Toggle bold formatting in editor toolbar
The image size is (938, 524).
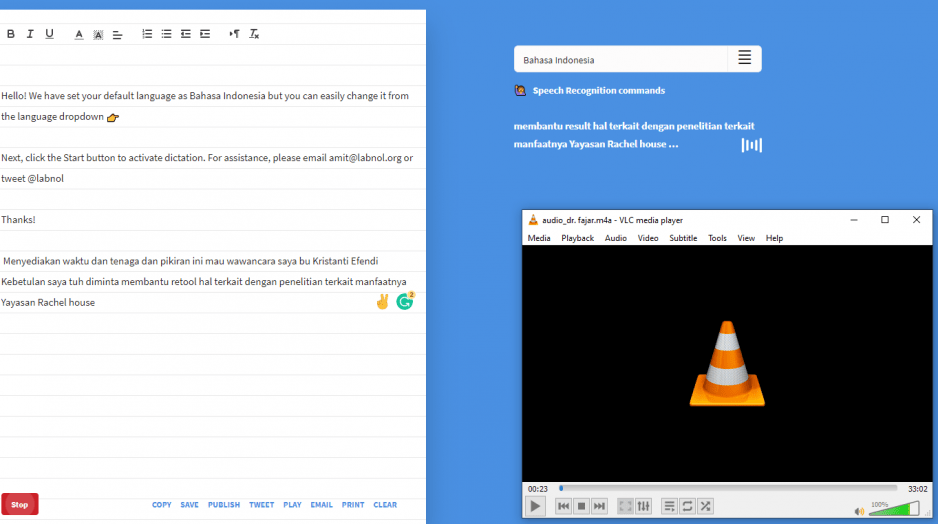coord(11,34)
